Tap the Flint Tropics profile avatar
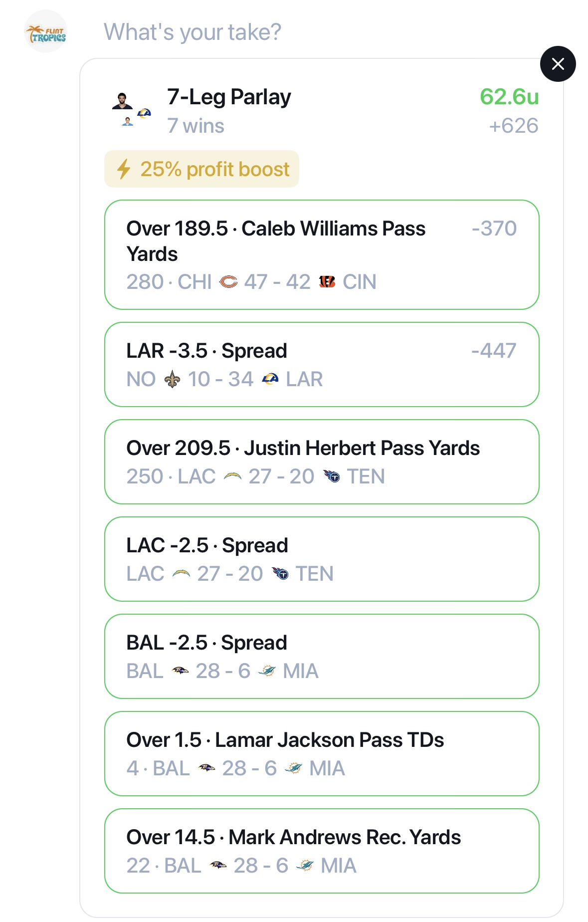The width and height of the screenshot is (588, 922). (x=45, y=32)
